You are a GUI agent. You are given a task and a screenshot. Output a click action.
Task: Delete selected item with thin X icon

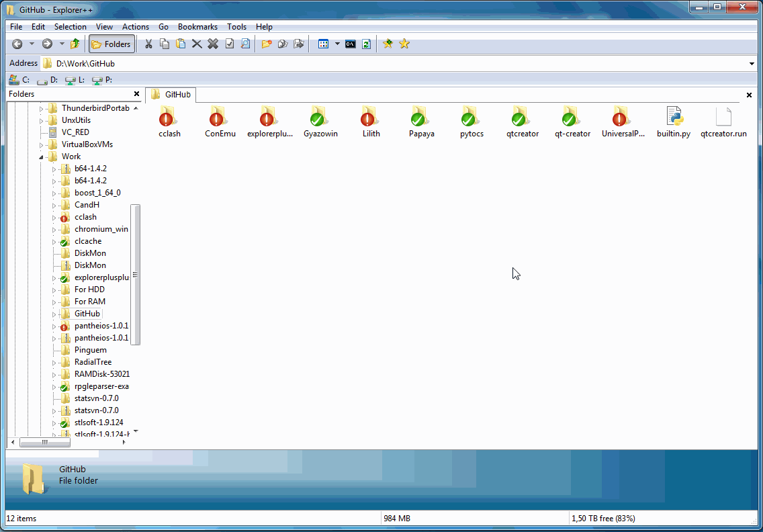[x=197, y=44]
